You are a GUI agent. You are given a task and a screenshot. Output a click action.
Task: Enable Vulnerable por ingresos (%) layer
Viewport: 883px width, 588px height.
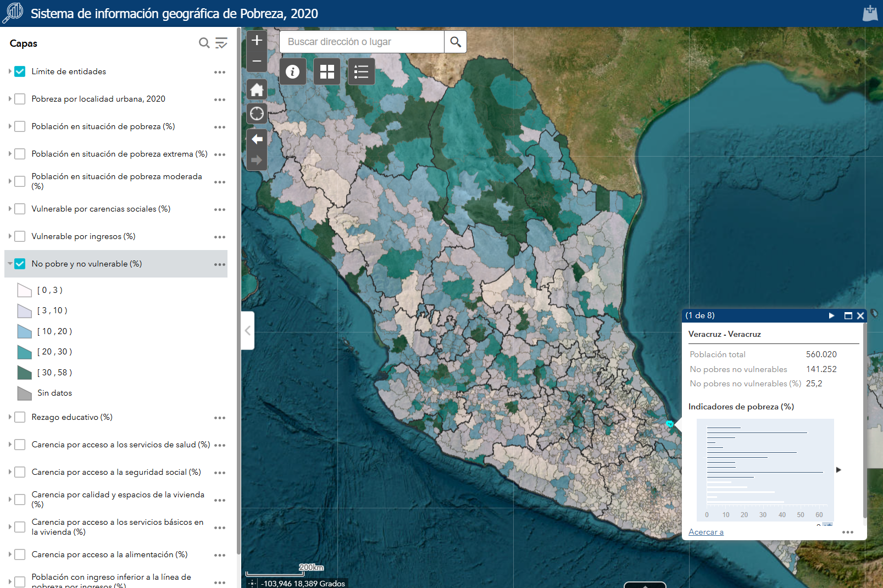(20, 236)
